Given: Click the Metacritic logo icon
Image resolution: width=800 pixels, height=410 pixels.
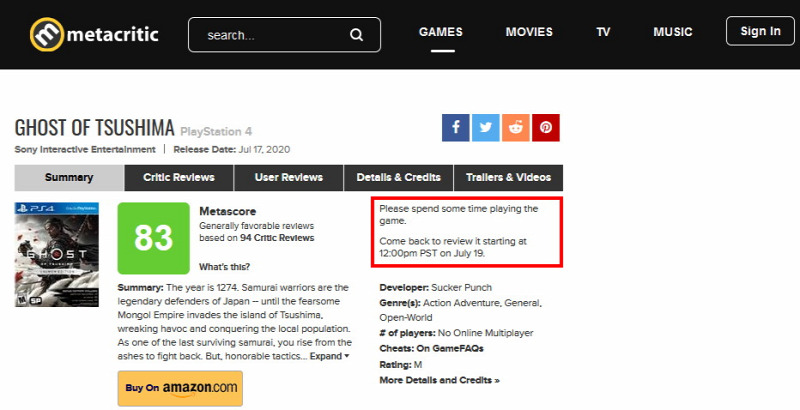Looking at the screenshot, I should (47, 34).
